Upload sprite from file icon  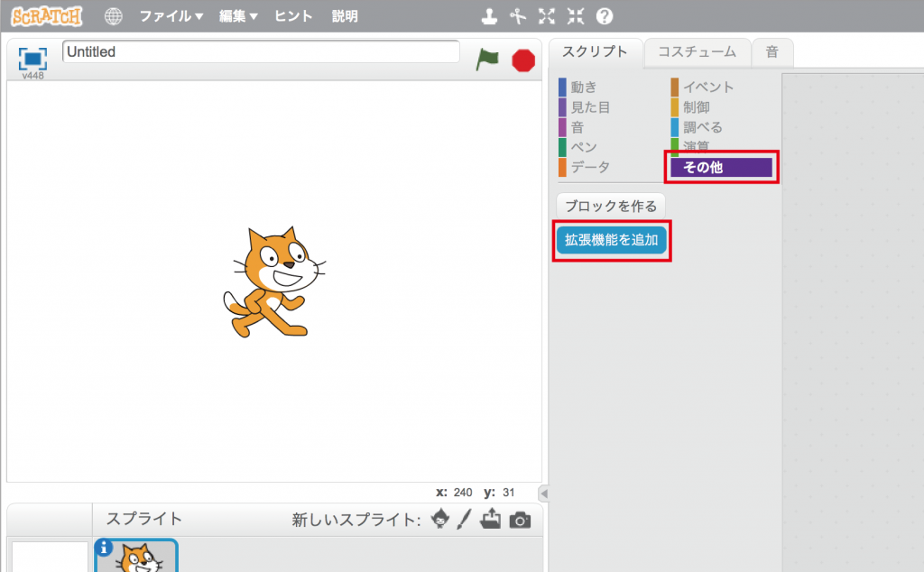tap(490, 519)
